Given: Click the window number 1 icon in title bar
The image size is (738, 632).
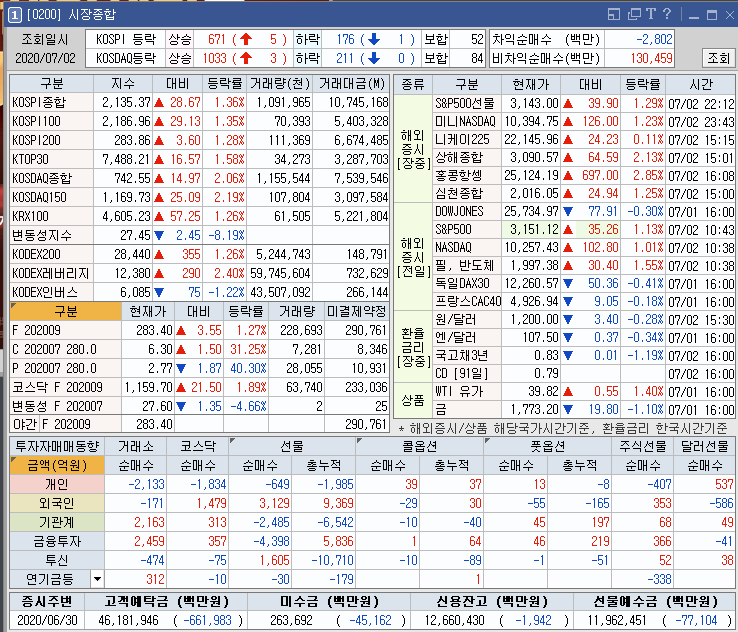Looking at the screenshot, I should point(15,15).
